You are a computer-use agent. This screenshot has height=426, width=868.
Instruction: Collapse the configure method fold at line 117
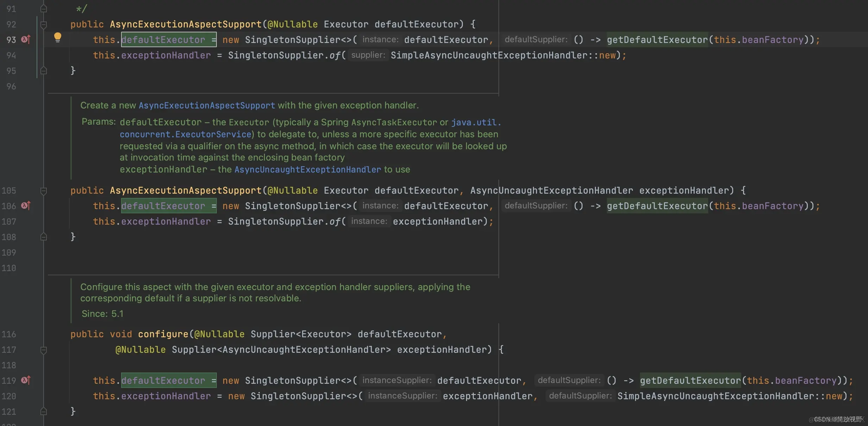[44, 349]
